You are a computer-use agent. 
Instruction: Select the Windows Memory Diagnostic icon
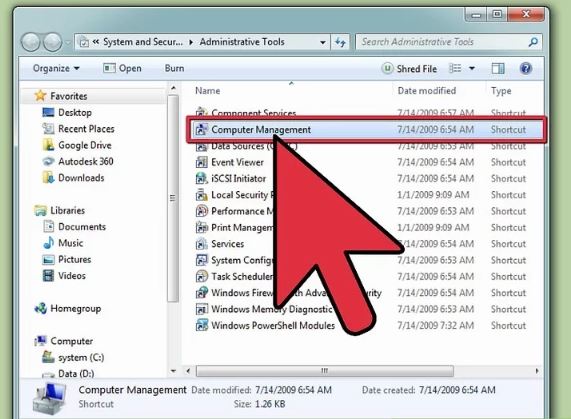[x=201, y=309]
